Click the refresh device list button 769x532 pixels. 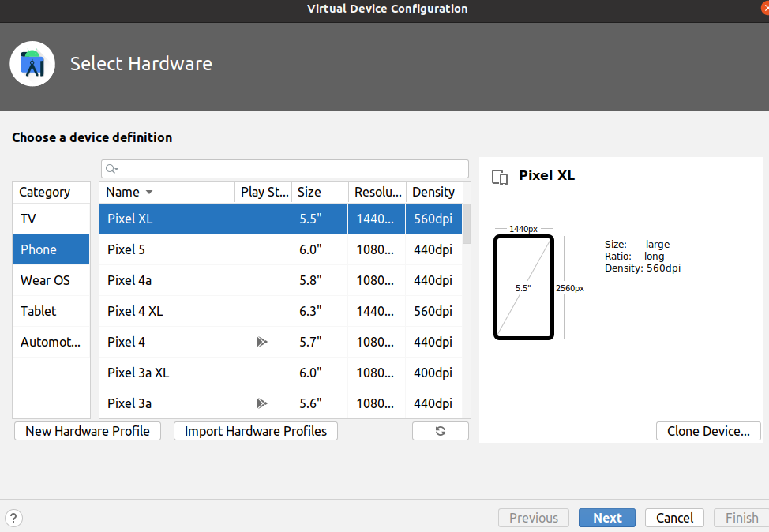[x=441, y=431]
